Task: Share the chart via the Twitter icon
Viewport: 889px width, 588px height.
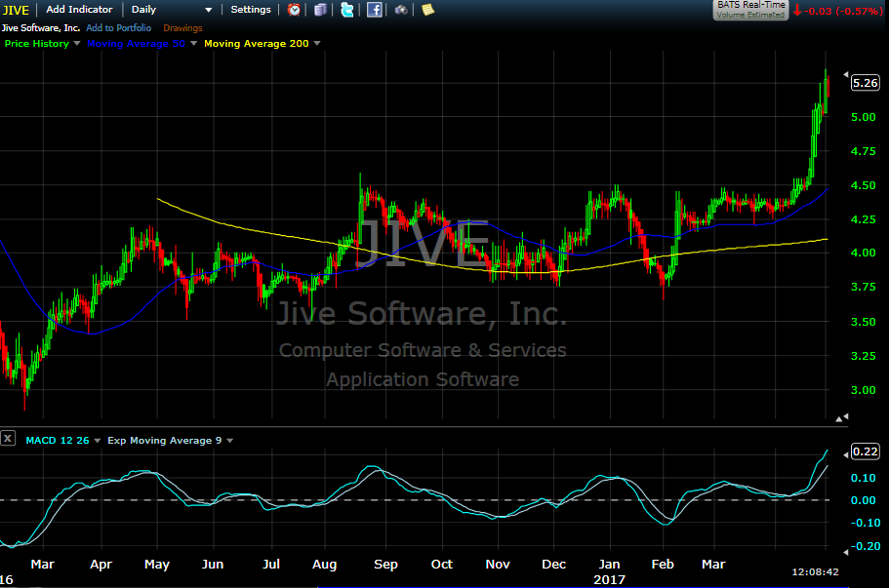Action: (x=347, y=10)
